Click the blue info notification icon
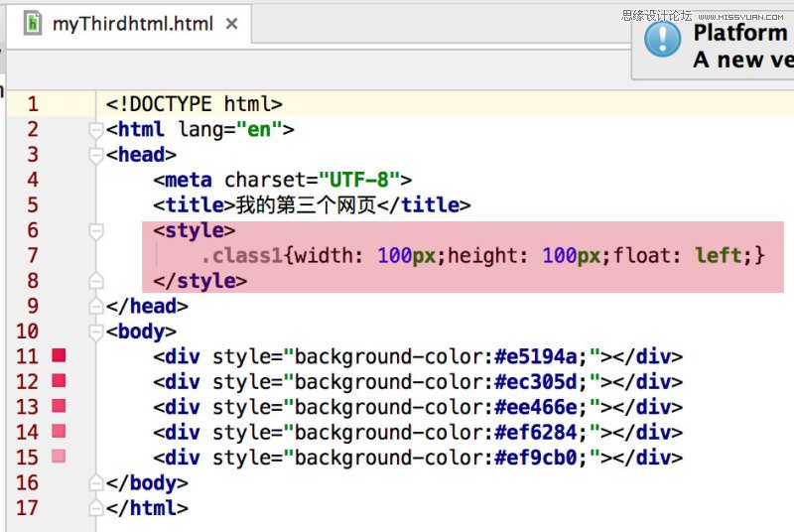 click(x=663, y=40)
